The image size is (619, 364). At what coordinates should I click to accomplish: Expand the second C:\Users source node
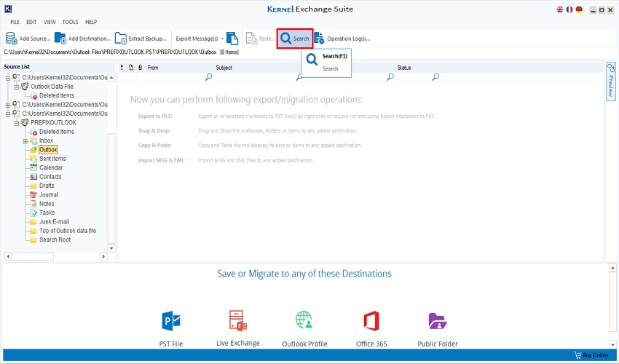coord(8,105)
